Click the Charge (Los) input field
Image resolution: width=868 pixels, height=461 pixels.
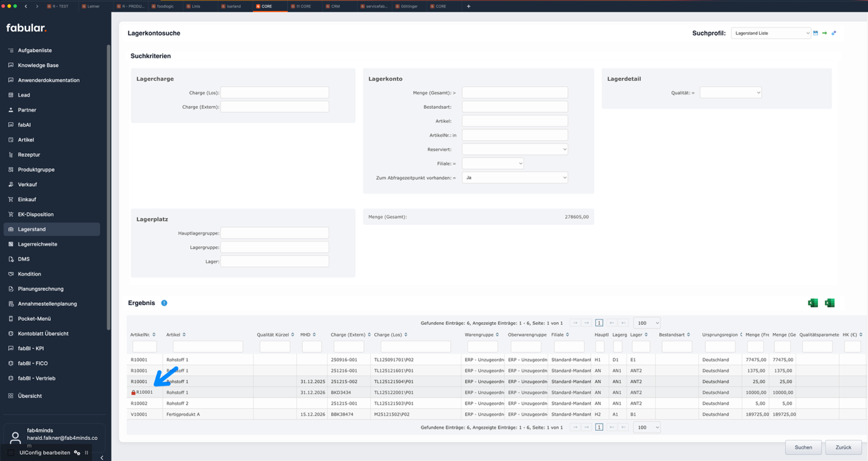pyautogui.click(x=274, y=92)
